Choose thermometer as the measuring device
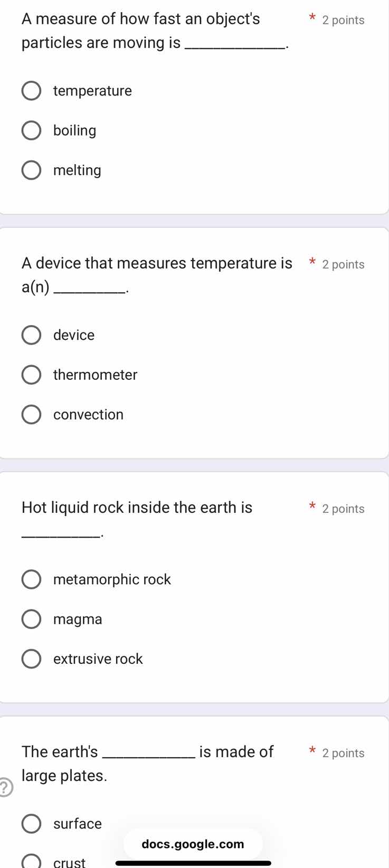This screenshot has height=868, width=389. pos(31,375)
